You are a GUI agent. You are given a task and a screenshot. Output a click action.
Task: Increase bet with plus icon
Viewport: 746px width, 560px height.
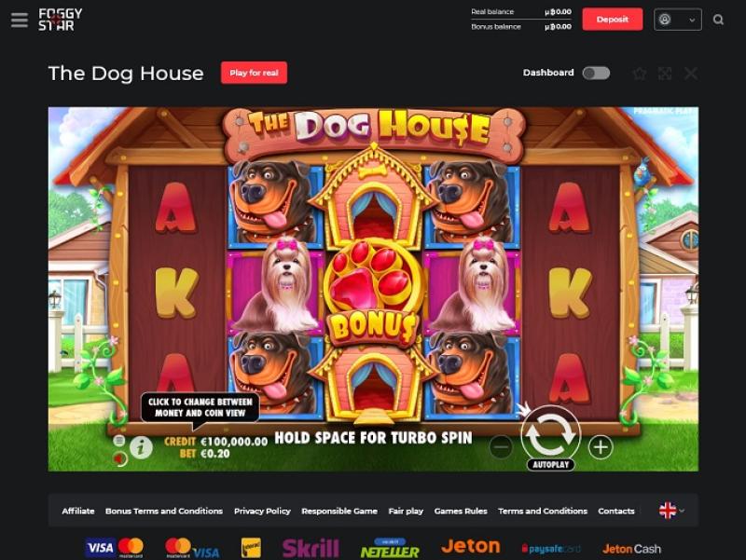601,447
